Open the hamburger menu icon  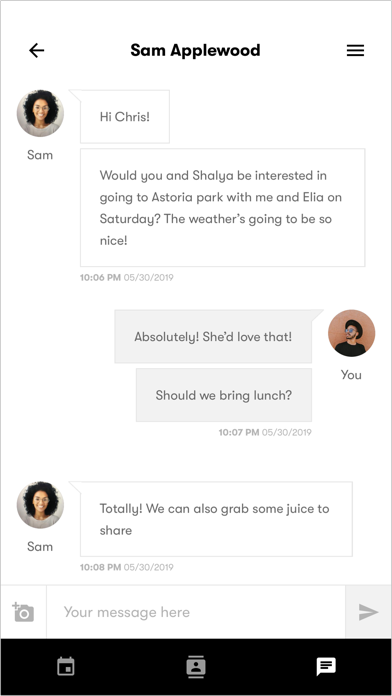pyautogui.click(x=355, y=51)
